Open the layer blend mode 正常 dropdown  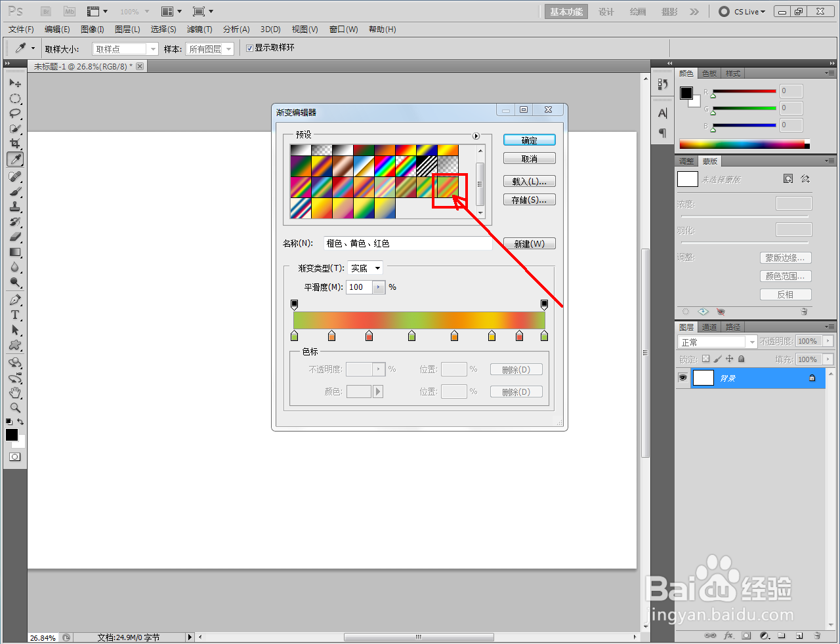tap(717, 342)
